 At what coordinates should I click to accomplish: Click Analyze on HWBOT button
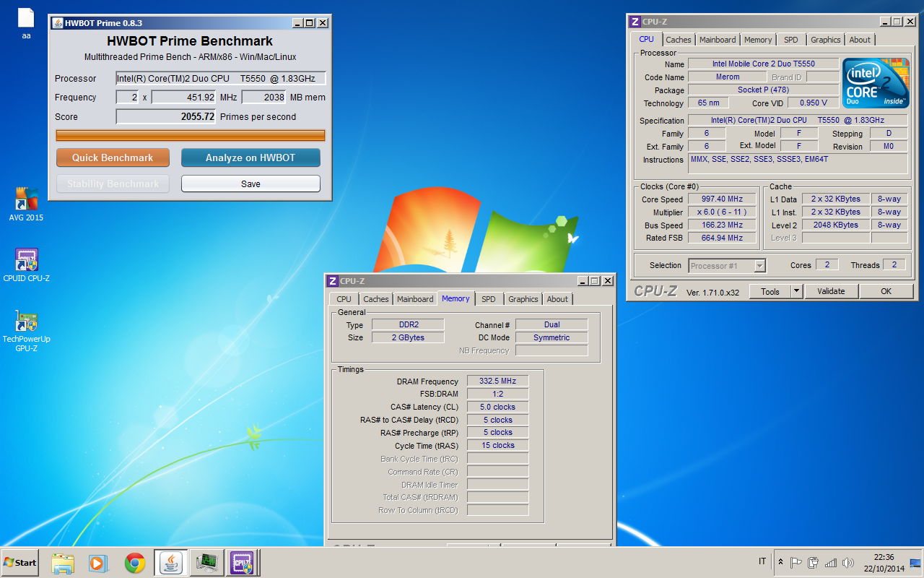[x=250, y=158]
